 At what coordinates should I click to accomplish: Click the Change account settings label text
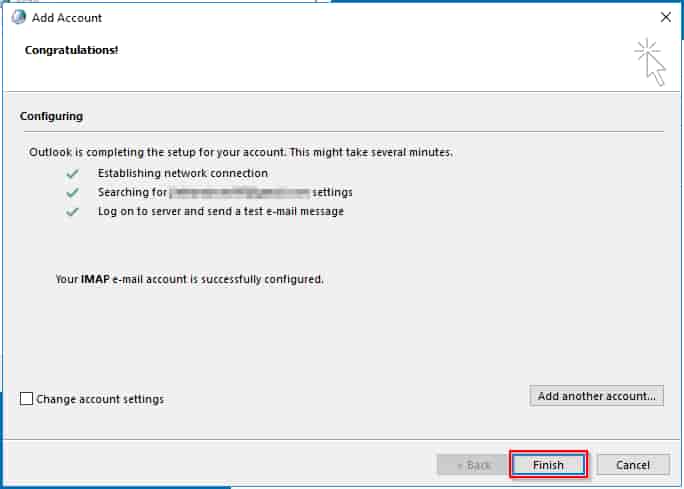coord(100,399)
